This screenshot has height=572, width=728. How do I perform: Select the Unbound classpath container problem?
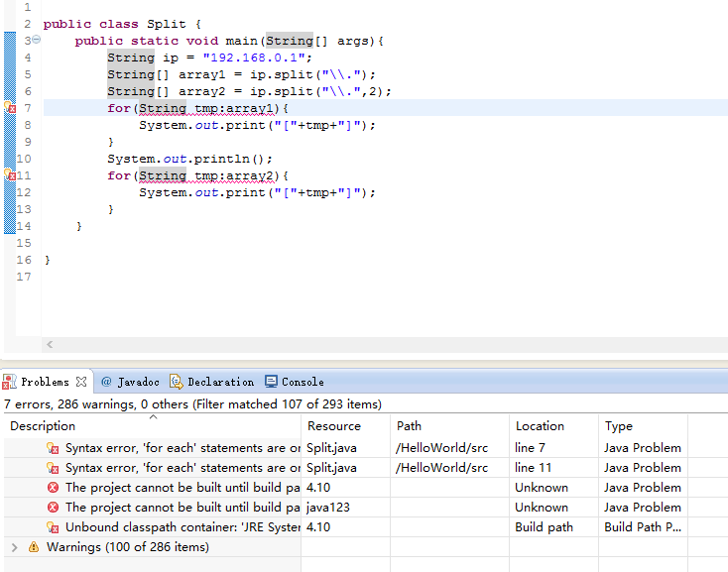(x=345, y=527)
